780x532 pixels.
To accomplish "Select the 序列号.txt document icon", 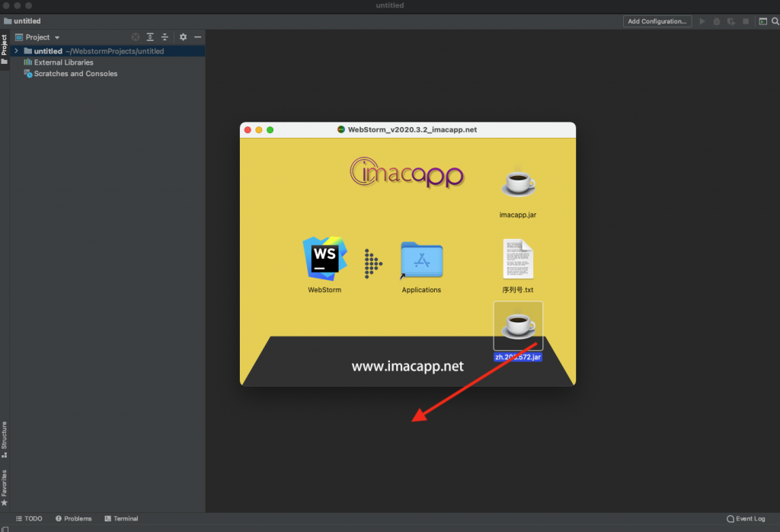I will tap(518, 259).
